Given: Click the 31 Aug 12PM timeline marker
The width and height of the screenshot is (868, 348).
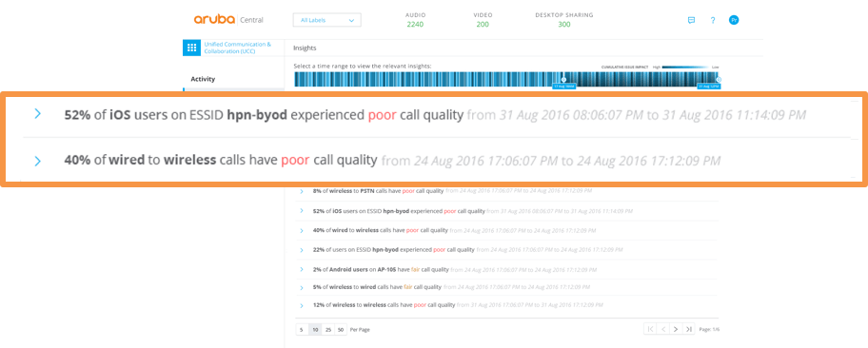Looking at the screenshot, I should click(708, 87).
